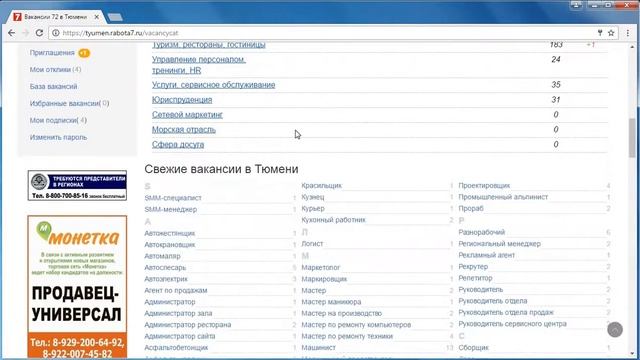Open Морская отрасль category link

click(184, 130)
